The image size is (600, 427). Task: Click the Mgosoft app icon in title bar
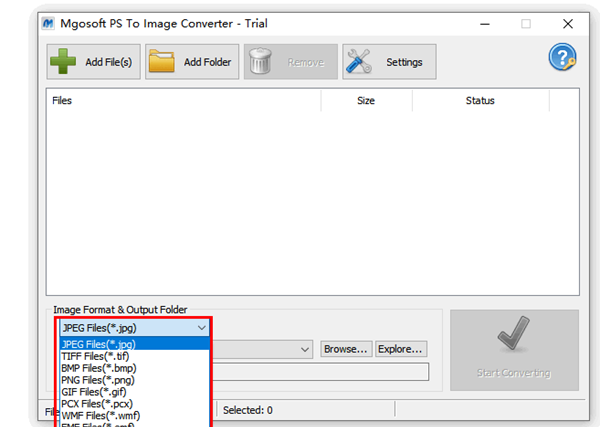point(48,24)
